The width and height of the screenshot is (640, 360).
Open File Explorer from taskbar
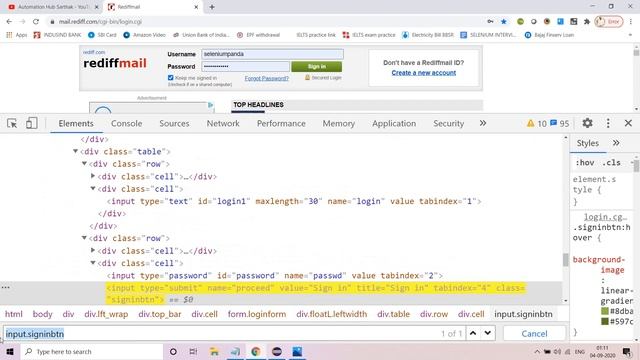tap(214, 351)
